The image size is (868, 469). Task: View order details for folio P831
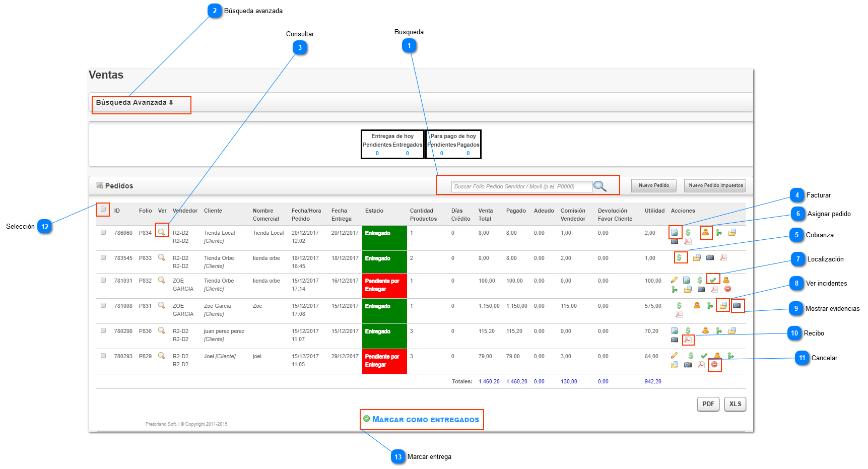click(x=162, y=305)
